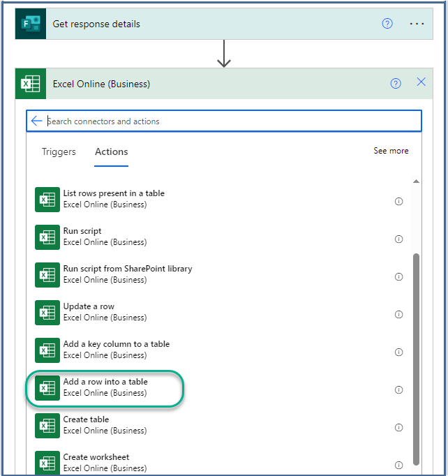Show info for Update a row action
This screenshot has width=448, height=476.
[x=399, y=314]
